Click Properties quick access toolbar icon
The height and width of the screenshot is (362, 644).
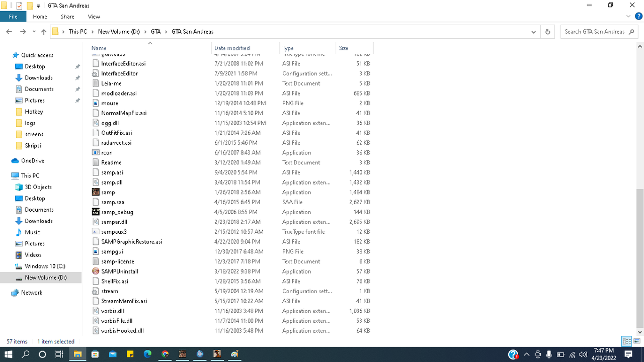(20, 6)
